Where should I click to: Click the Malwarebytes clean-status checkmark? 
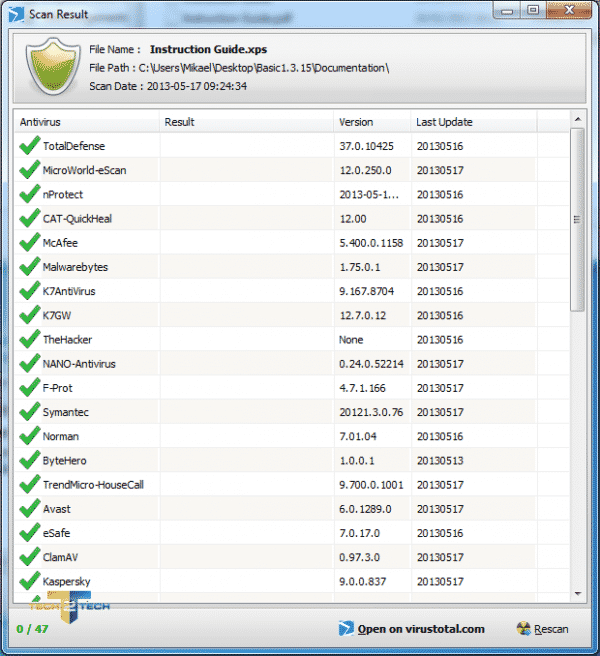(x=29, y=267)
